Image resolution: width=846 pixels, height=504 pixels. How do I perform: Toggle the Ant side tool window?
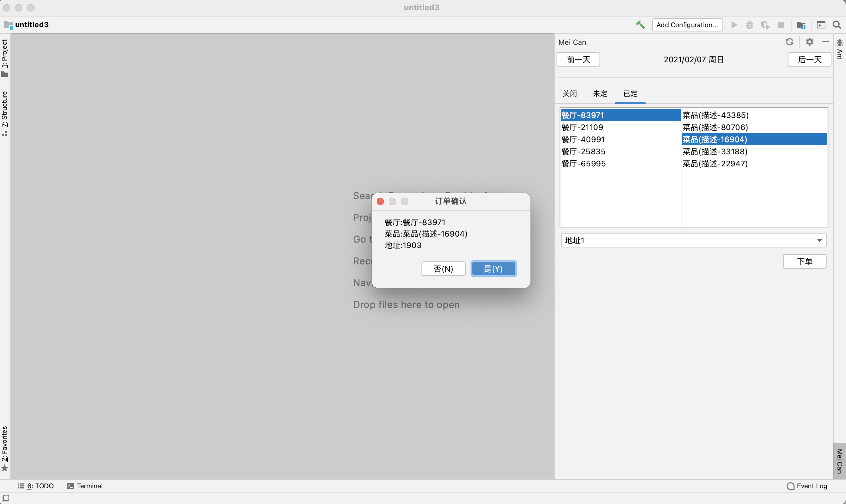coord(840,49)
